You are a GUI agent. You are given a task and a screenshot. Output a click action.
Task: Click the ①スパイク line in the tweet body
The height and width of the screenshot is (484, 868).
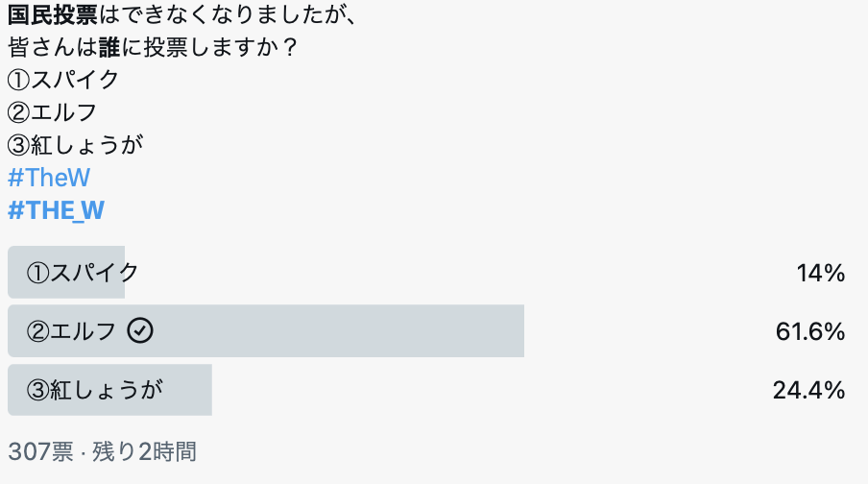point(63,80)
